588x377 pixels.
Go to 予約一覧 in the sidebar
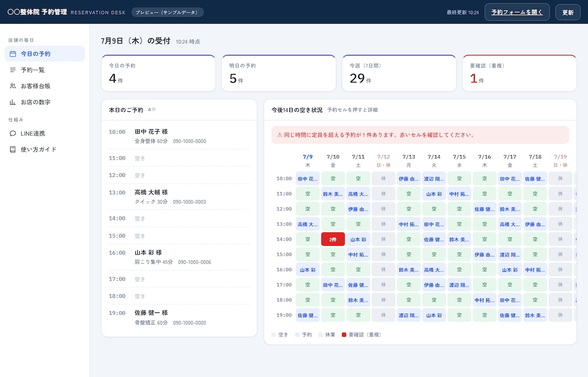pyautogui.click(x=45, y=70)
